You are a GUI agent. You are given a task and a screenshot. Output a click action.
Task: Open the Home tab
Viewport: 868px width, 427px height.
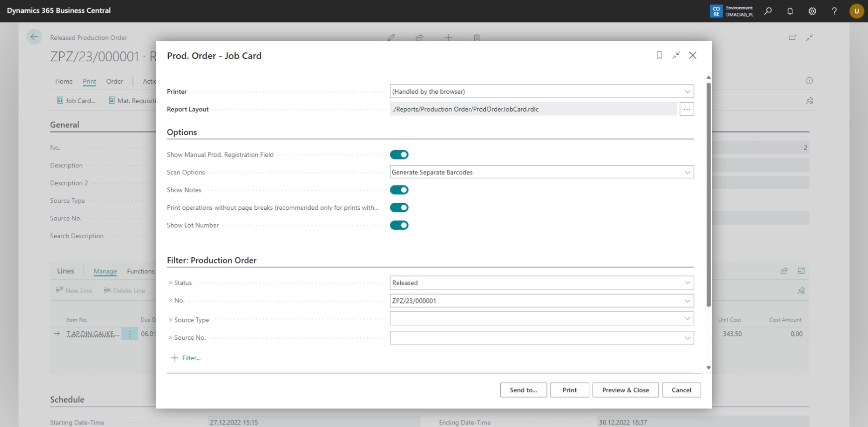click(64, 81)
